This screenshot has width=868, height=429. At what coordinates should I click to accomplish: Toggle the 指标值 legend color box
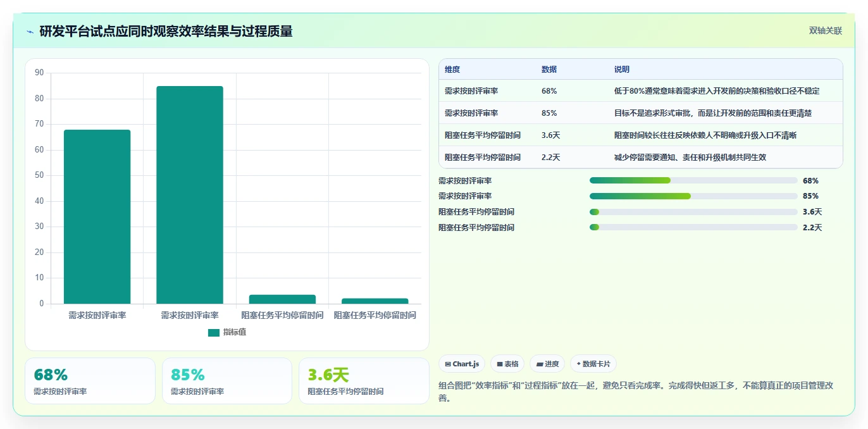coord(214,332)
